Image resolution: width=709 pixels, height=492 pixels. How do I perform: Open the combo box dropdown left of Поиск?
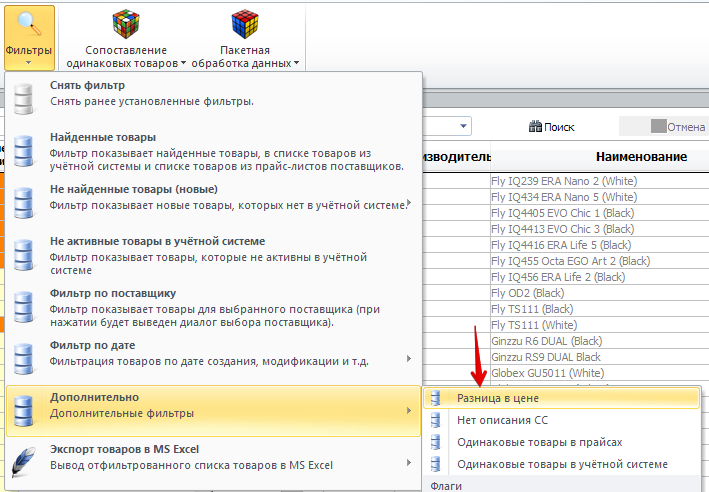click(463, 126)
